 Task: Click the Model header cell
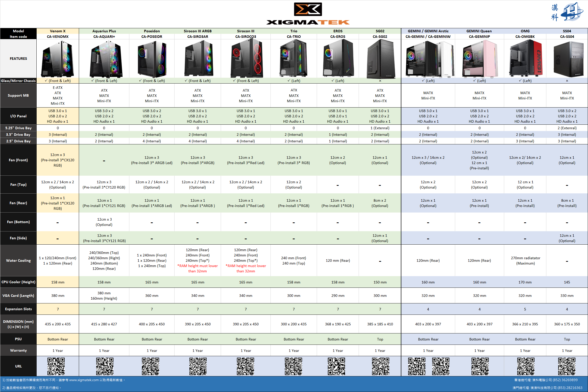(18, 31)
